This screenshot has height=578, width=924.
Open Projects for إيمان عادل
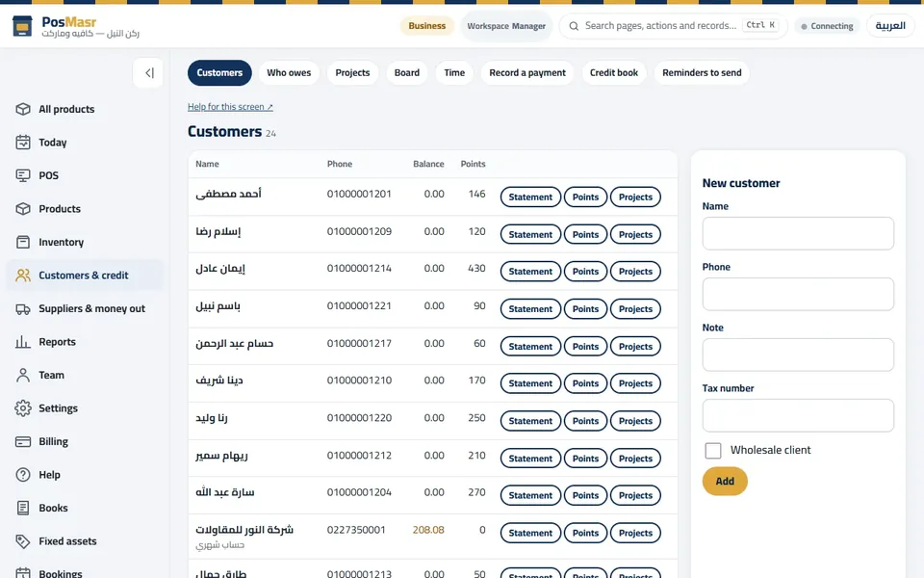click(x=635, y=272)
